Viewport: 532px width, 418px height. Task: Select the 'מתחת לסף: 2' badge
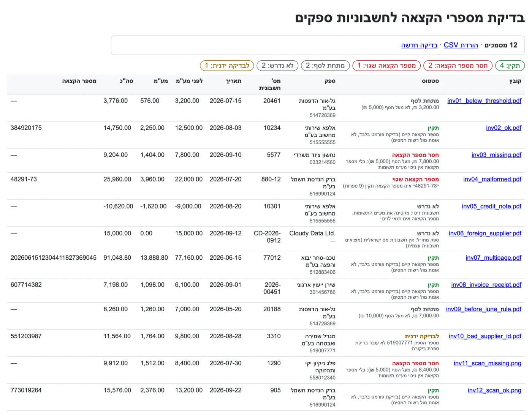tap(325, 66)
